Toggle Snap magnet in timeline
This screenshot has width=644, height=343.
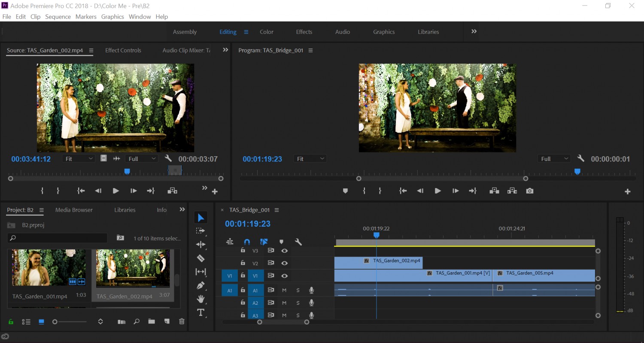247,242
